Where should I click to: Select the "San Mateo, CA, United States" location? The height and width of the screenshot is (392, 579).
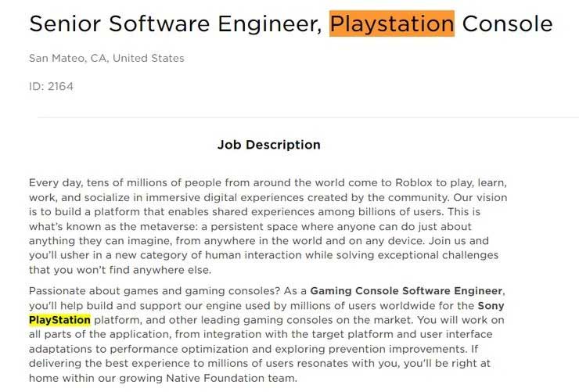(106, 59)
